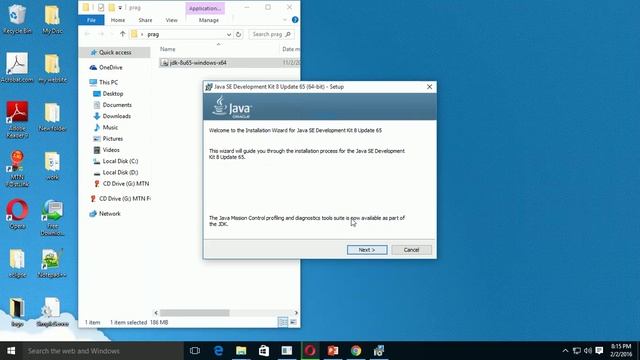This screenshot has width=640, height=360.
Task: Select Application Tools contextual tab
Action: [205, 8]
